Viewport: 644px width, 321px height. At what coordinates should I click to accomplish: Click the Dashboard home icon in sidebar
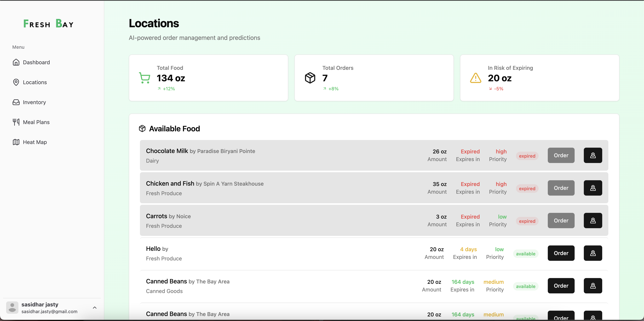(x=16, y=62)
